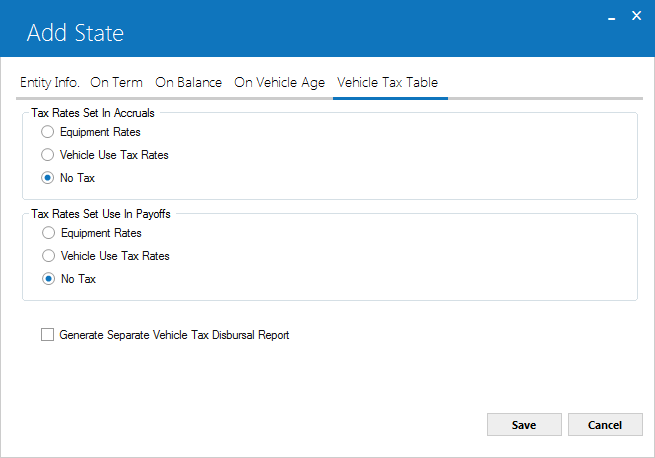
Task: Click the Add State title bar text
Action: coord(75,33)
